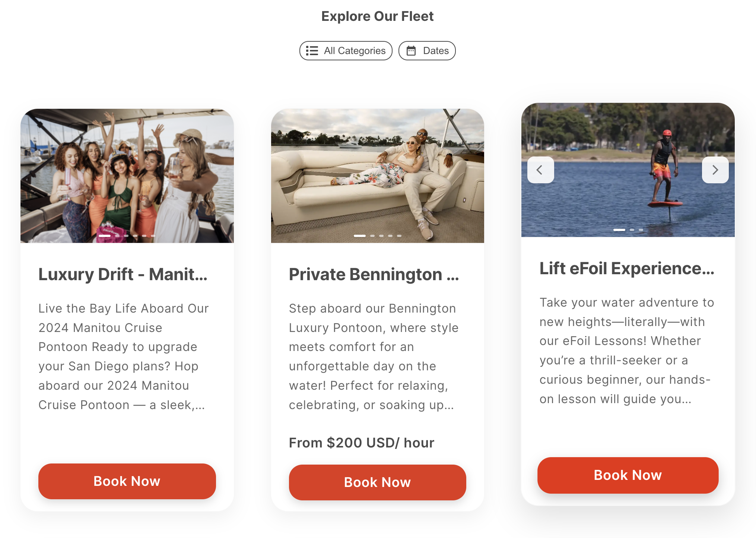
Task: Click the Luxury Drift party boat photo
Action: point(127,176)
